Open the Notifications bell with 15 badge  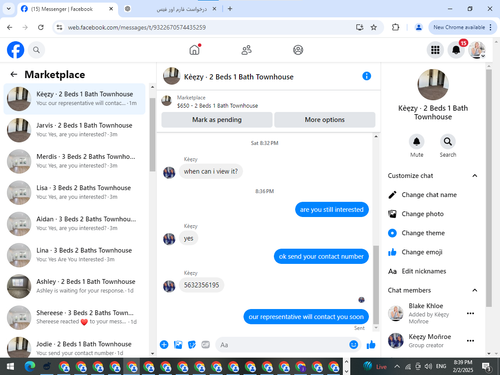tap(456, 50)
